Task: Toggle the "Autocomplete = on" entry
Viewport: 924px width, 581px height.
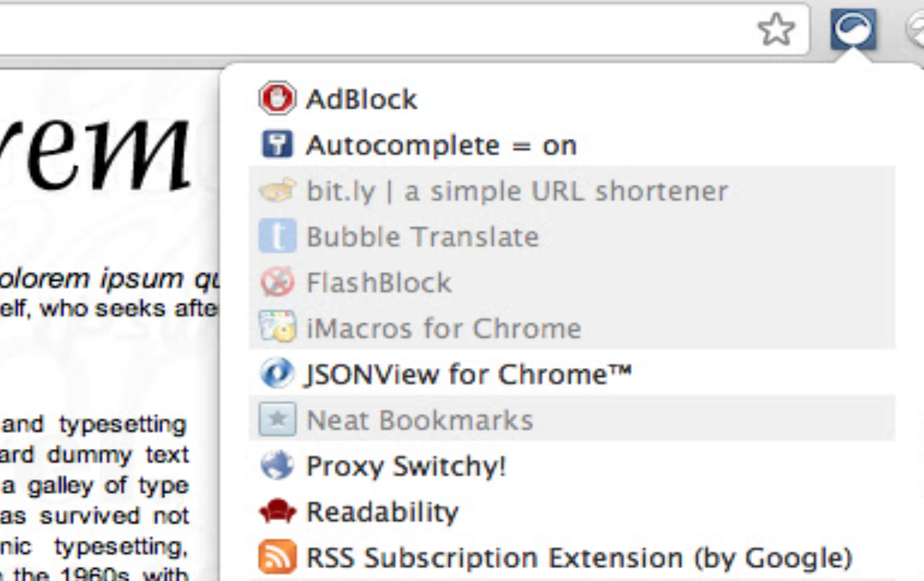Action: [x=441, y=146]
